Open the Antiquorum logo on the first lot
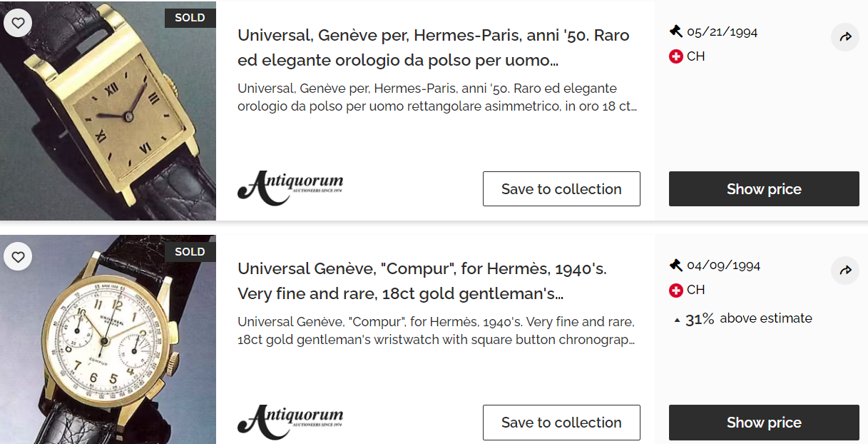 [290, 187]
